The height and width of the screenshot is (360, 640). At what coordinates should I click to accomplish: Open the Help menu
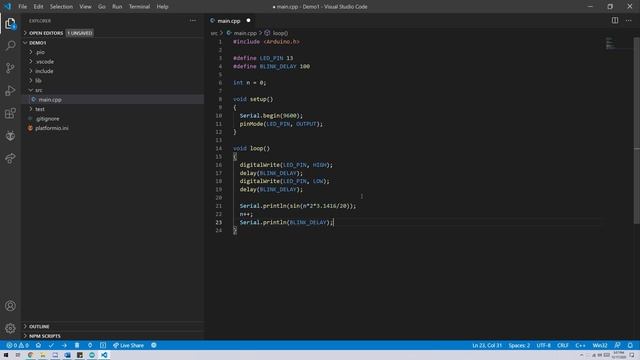click(162, 7)
